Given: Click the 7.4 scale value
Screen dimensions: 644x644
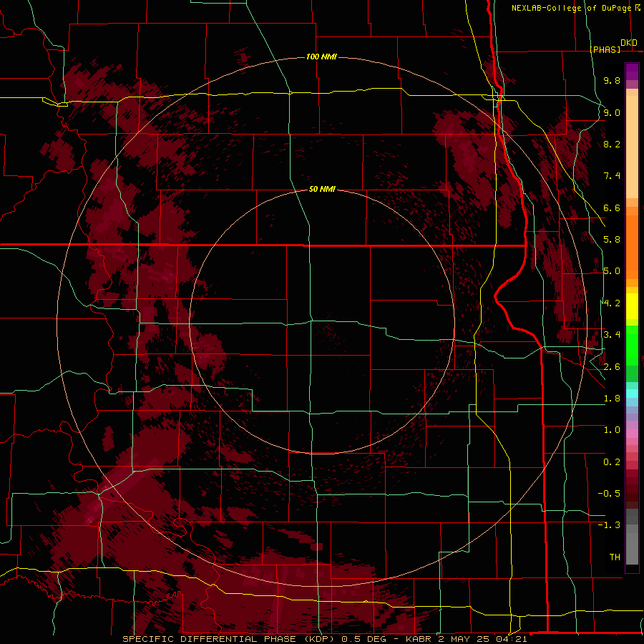Looking at the screenshot, I should (612, 176).
